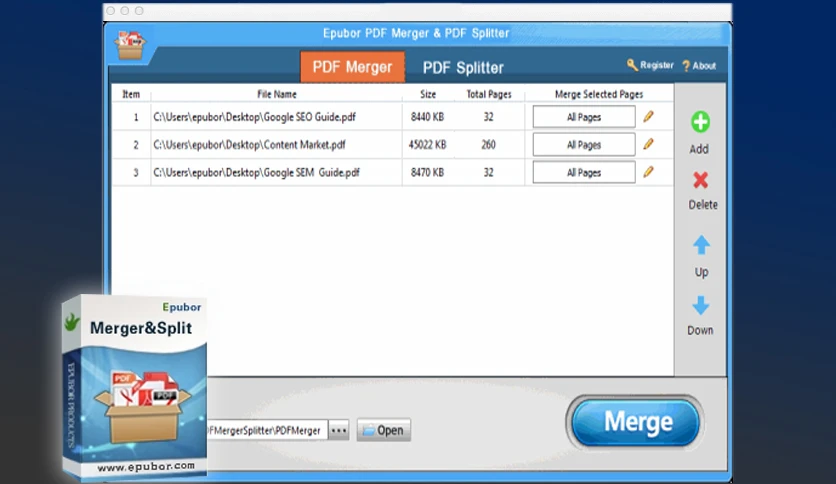Image resolution: width=836 pixels, height=484 pixels.
Task: Select row C:\Users\epubor\Desktop\Google SEO Guide.pdf
Action: tap(392, 117)
